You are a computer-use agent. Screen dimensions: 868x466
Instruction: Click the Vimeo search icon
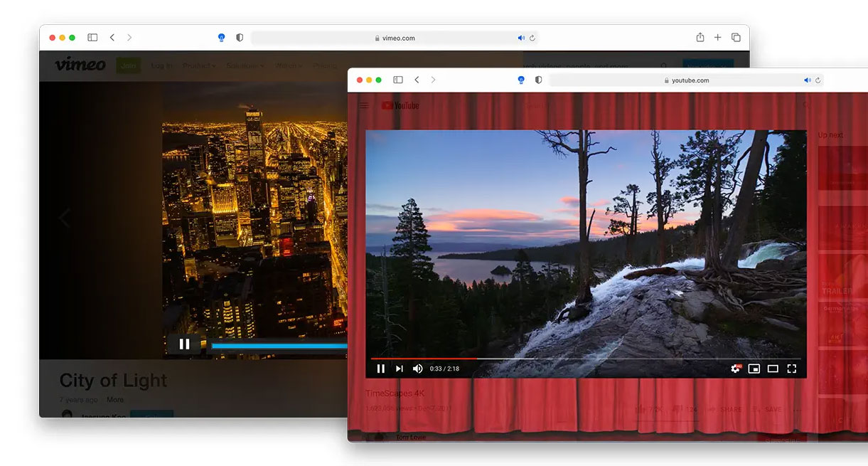click(663, 65)
